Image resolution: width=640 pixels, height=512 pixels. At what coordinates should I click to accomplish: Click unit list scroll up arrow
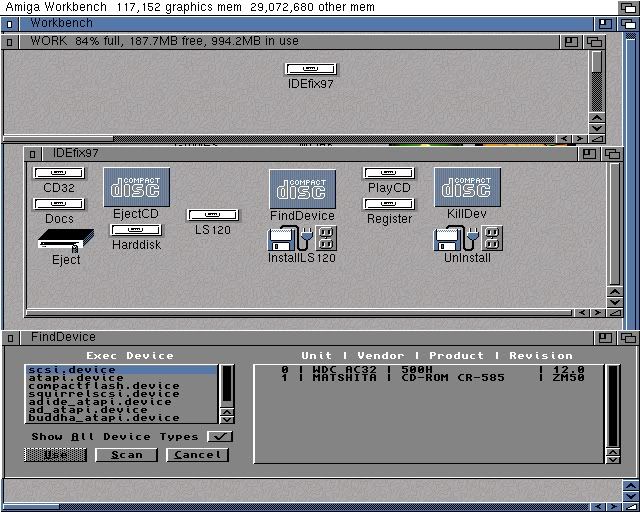point(613,452)
